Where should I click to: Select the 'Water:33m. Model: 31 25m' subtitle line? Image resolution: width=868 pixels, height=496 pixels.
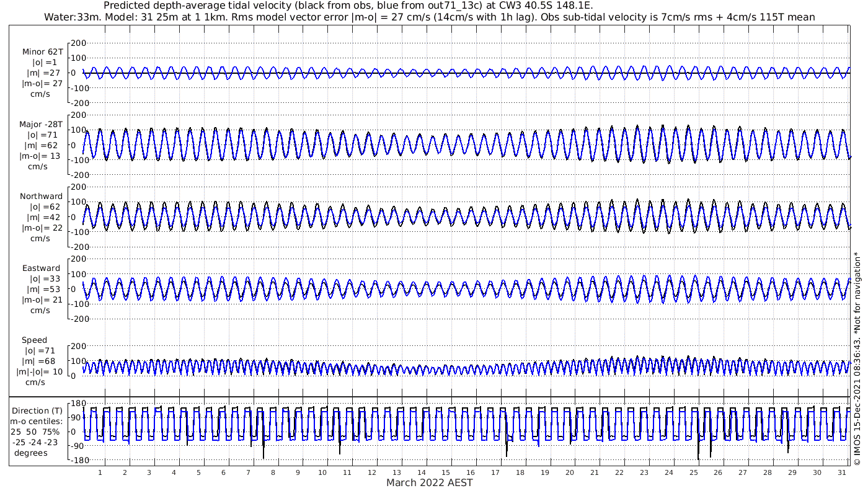tap(430, 17)
